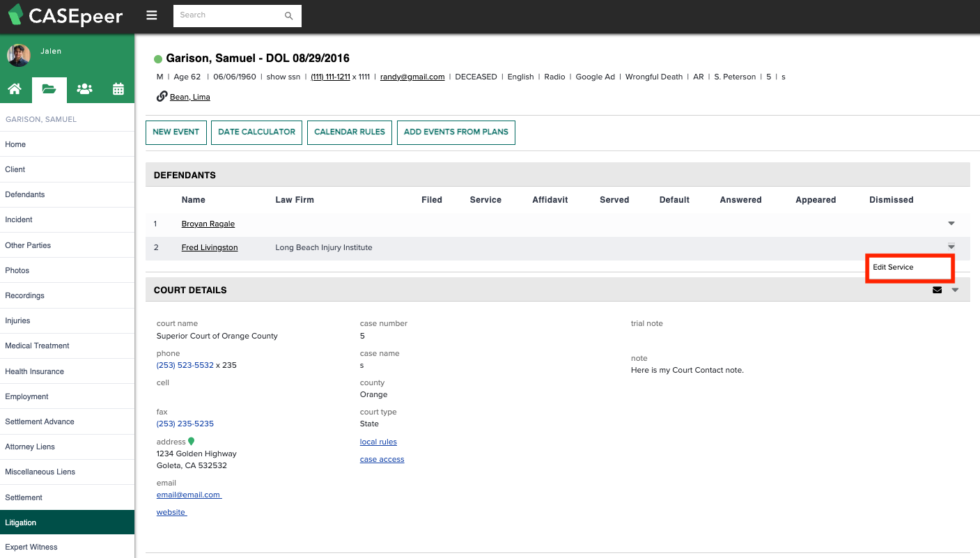Open the Employment sidebar item
Screen dimensions: 980x558
67,396
